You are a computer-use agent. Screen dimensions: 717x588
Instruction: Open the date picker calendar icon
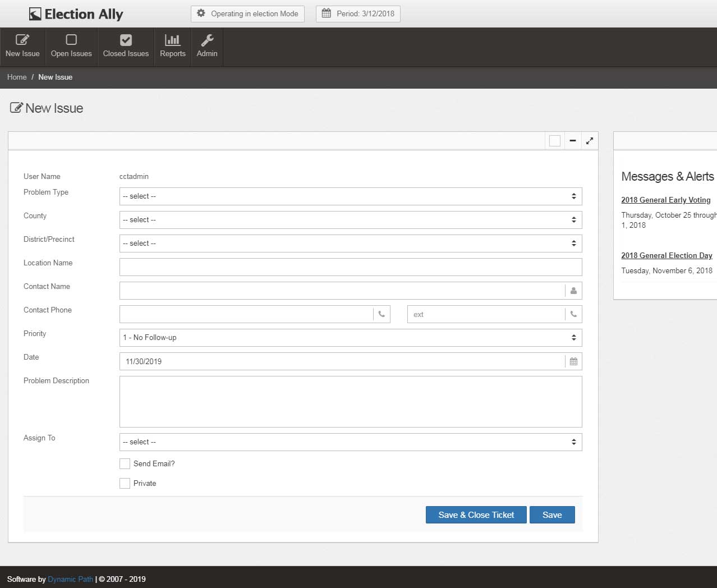[x=573, y=361]
